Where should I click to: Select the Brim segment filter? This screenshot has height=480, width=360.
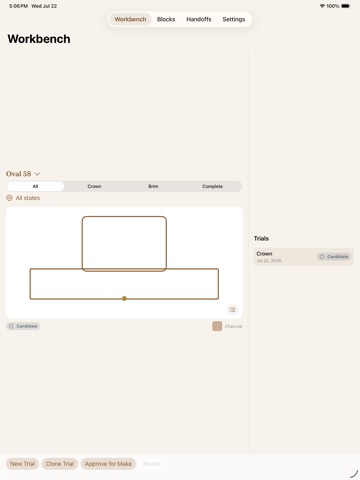click(153, 186)
